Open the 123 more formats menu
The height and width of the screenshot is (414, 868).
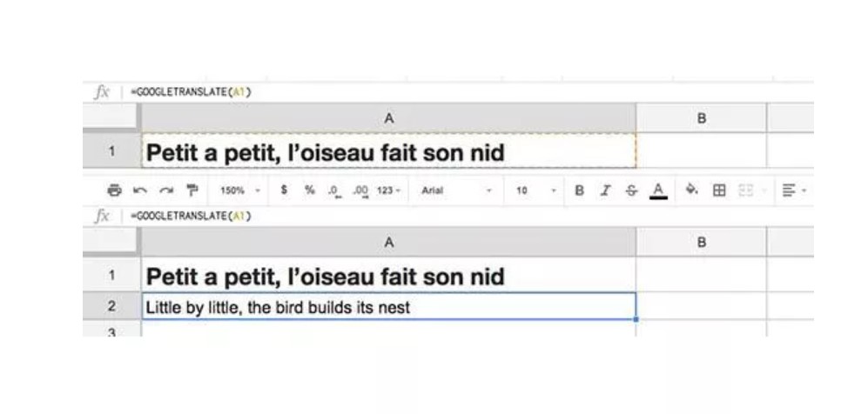coord(388,190)
